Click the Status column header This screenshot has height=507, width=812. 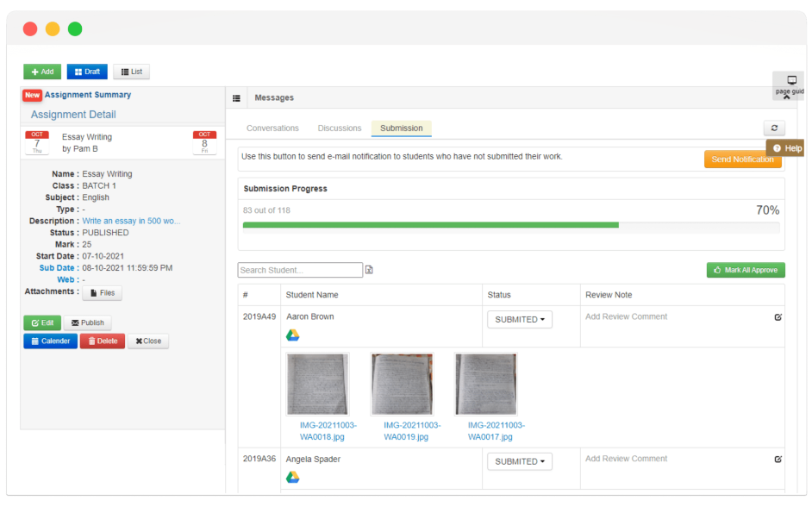(499, 295)
